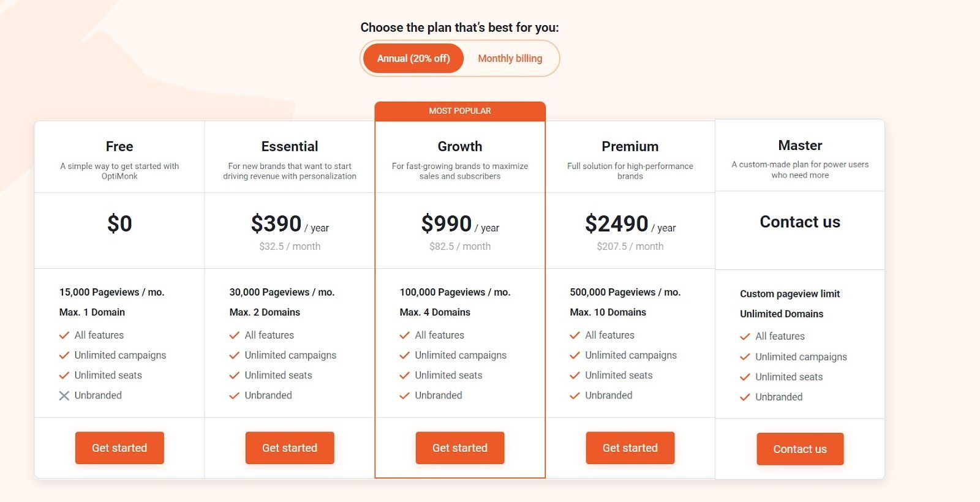Click the $2490 / year Premium price
The height and width of the screenshot is (502, 980).
[630, 224]
